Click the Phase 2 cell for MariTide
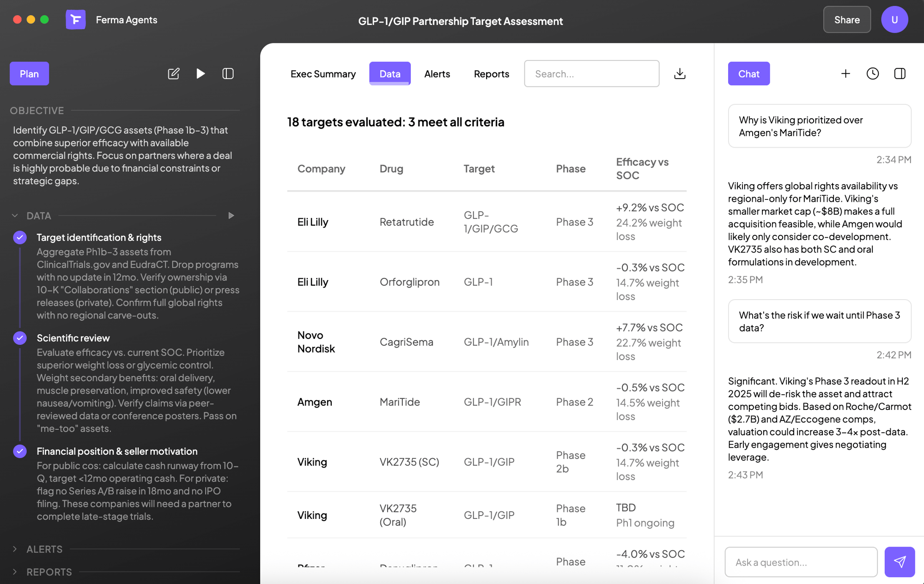The height and width of the screenshot is (584, 924). tap(574, 402)
